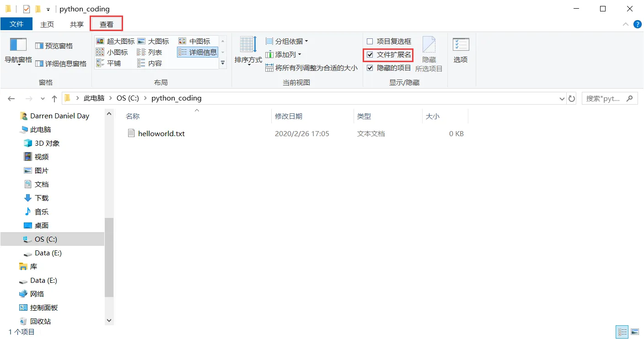This screenshot has height=339, width=644.
Task: Click the navigation pane scrollbar down arrow
Action: tap(109, 321)
